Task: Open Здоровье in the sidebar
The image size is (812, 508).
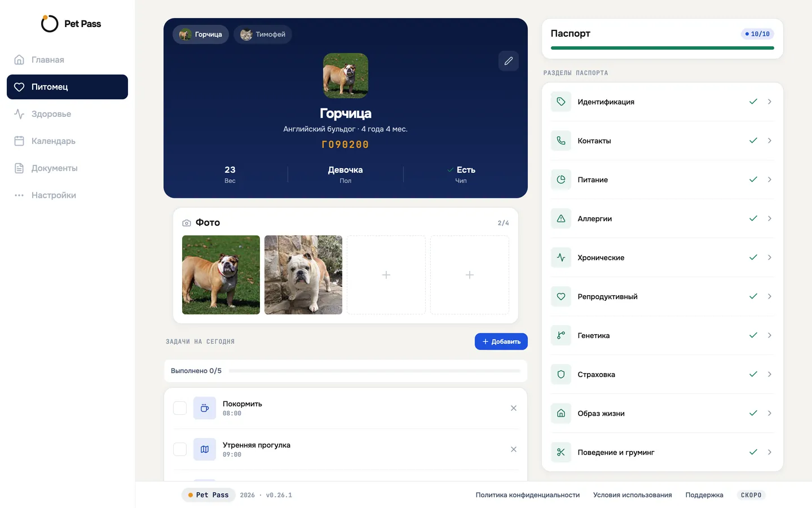Action: [67, 114]
